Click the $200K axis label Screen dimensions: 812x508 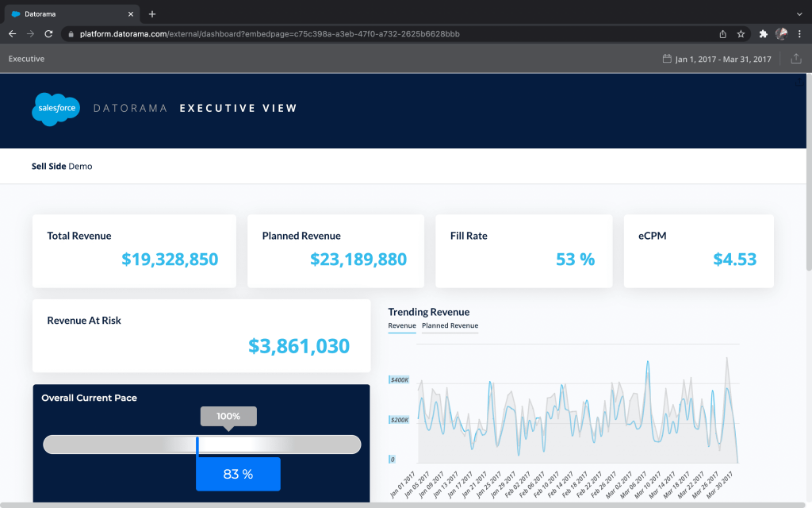400,420
